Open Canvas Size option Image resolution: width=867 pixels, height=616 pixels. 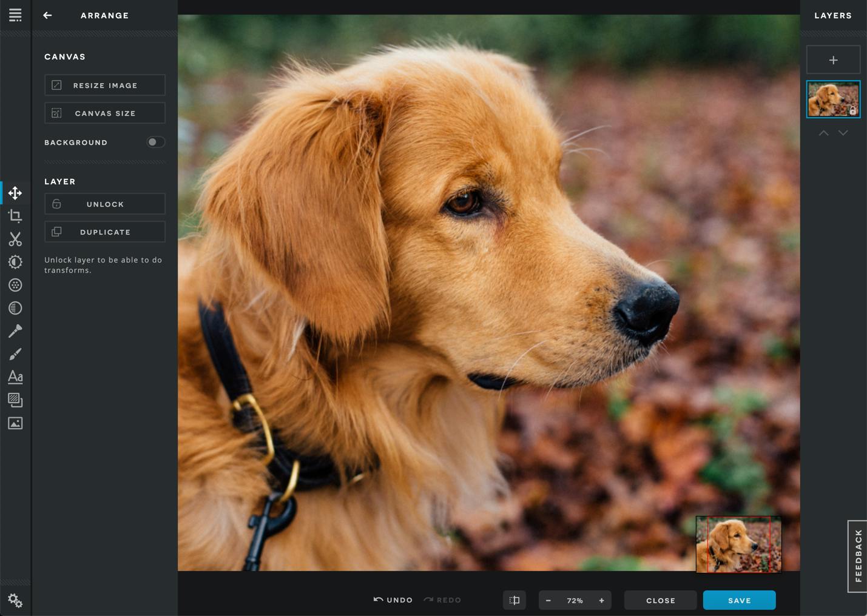[x=105, y=113]
